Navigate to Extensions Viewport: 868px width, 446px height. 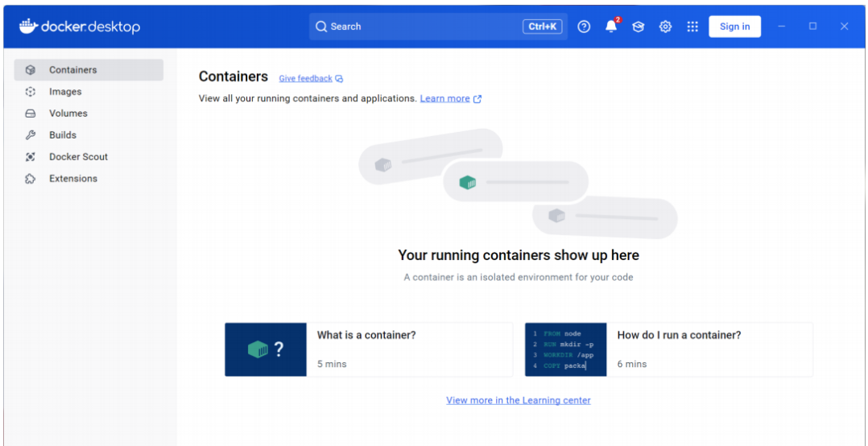(89, 179)
